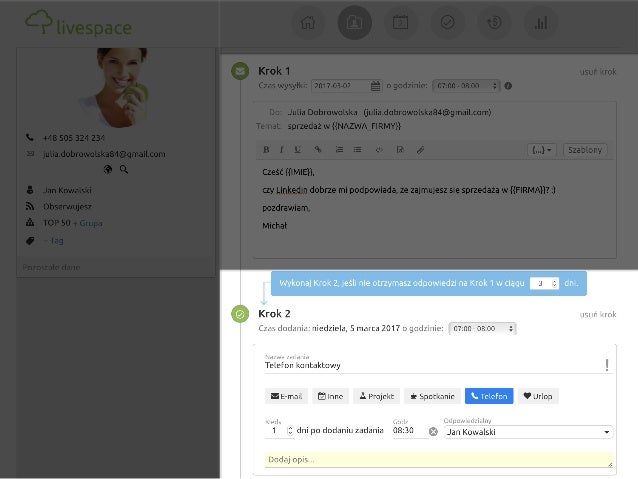Click julia.dobrowolska84@gmail.com in contact panel
Viewport: 638px width, 479px height.
pyautogui.click(x=104, y=154)
